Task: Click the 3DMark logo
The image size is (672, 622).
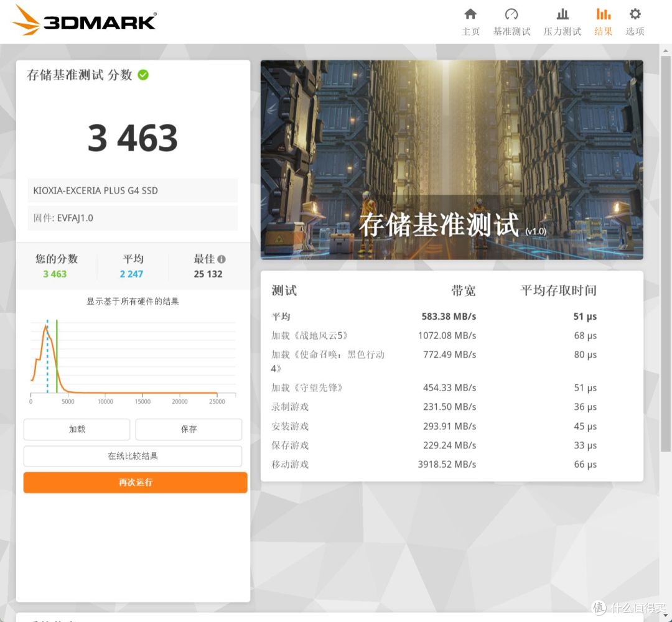Action: [85, 21]
